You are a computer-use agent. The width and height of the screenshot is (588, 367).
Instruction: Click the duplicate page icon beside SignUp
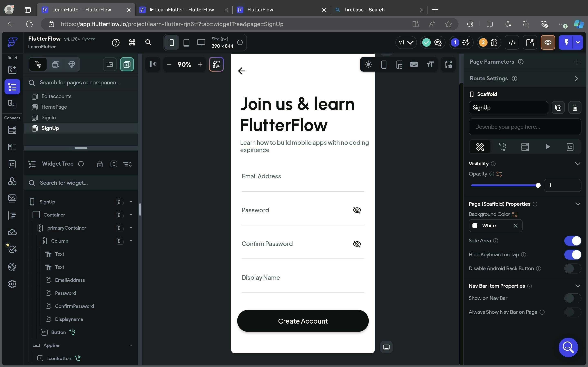click(558, 107)
